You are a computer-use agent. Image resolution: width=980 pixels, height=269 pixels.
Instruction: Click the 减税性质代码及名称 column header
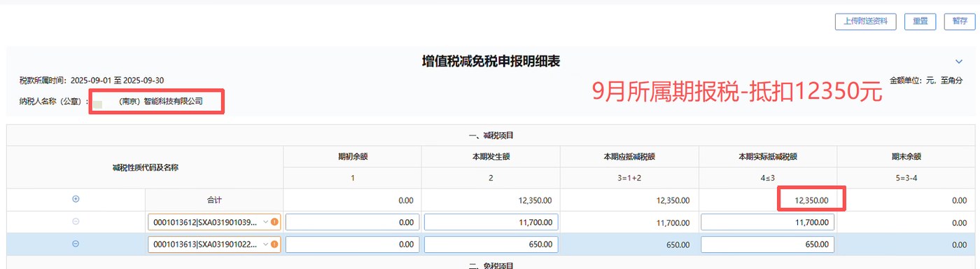pyautogui.click(x=145, y=167)
